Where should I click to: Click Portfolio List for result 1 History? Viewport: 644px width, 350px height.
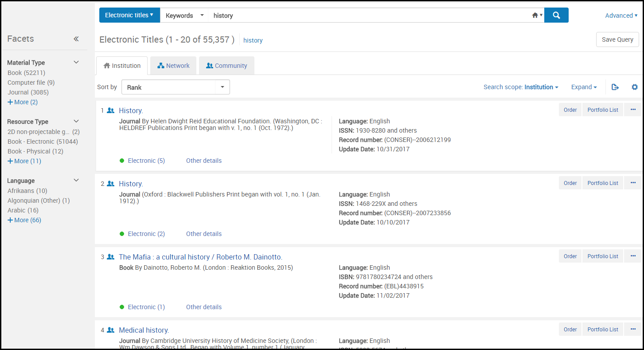click(603, 110)
